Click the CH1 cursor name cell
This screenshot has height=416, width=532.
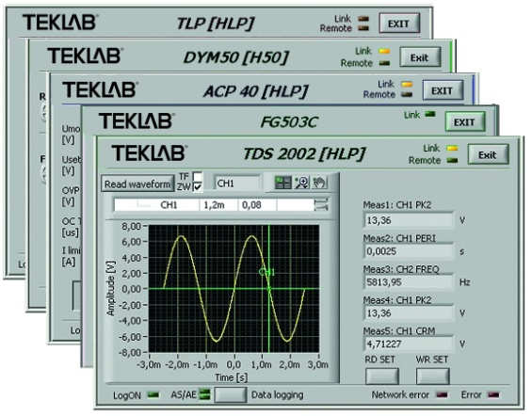click(x=156, y=205)
